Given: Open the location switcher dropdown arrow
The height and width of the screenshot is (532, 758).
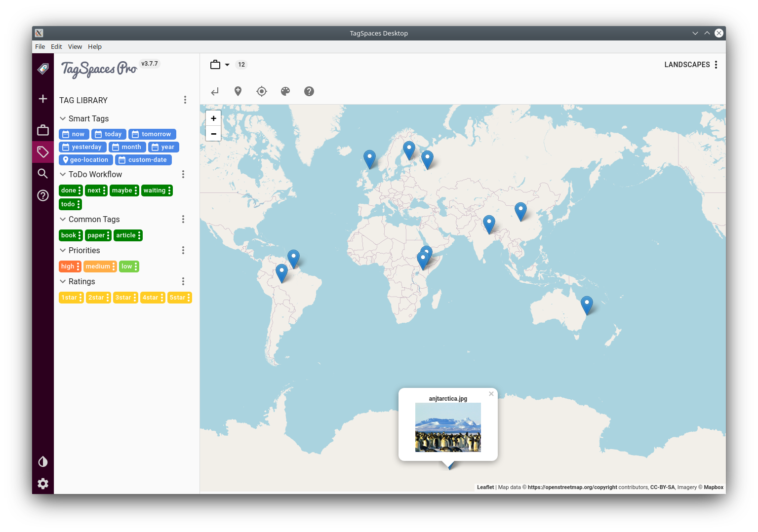Looking at the screenshot, I should coord(227,65).
